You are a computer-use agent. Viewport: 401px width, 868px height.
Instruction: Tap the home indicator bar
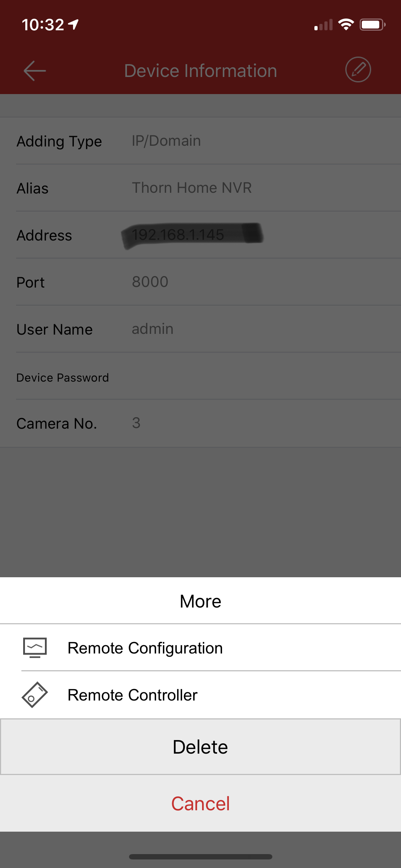point(200,857)
